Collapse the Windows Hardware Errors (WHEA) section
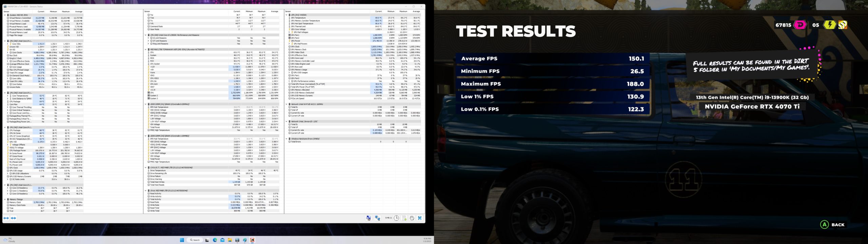 pos(287,139)
